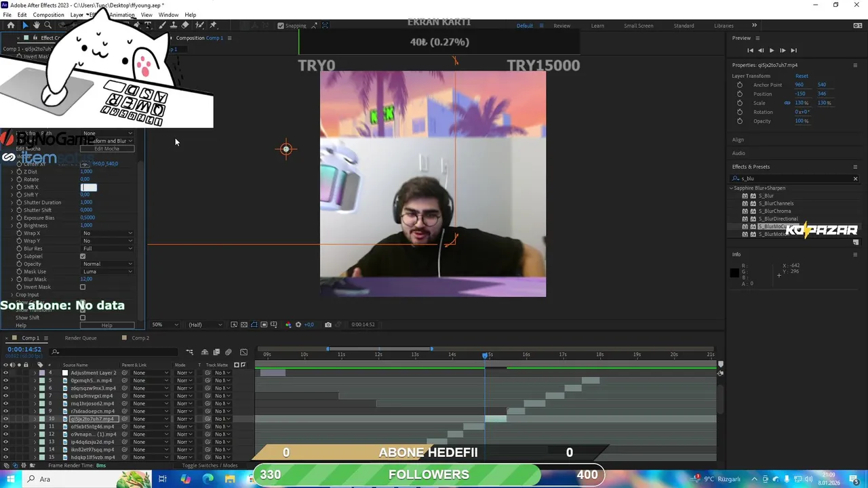Hide layer z6qrsqzw9nx3.mp4 eye toggle
The image size is (868, 488).
5,388
